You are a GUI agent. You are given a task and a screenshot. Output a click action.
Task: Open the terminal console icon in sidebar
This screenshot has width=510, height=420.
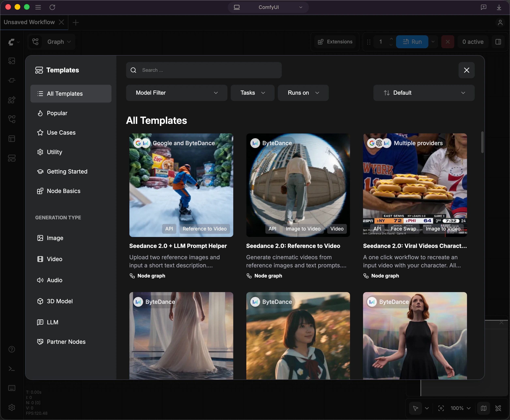(12, 369)
